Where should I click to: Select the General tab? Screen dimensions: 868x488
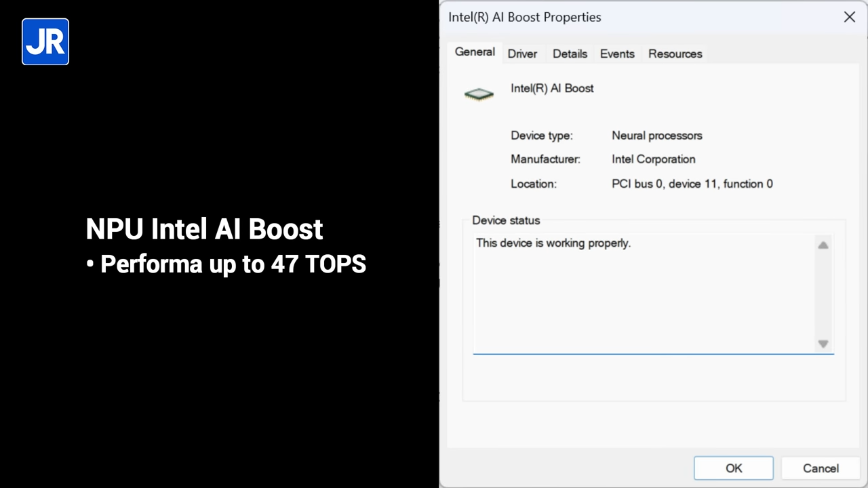tap(475, 52)
